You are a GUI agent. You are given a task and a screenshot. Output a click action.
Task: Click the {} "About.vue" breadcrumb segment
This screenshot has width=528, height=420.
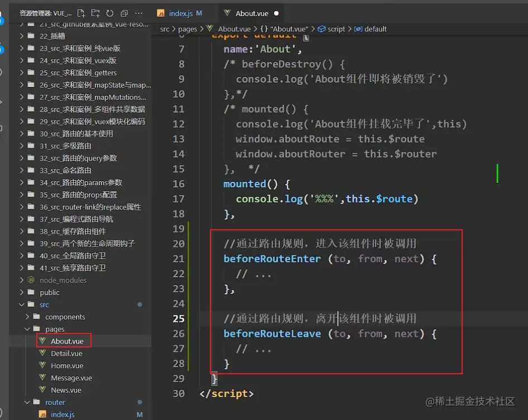[x=284, y=29]
